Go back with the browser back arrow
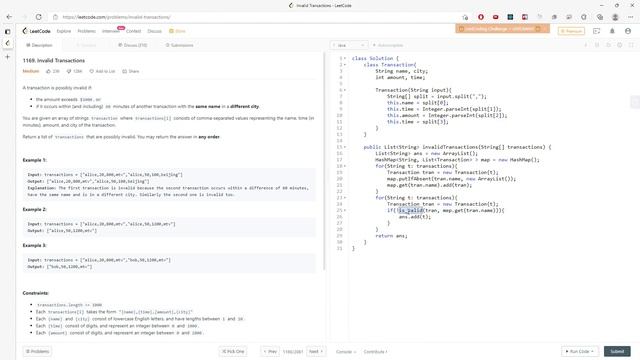Viewport: 640px width, 360px height. tap(9, 17)
